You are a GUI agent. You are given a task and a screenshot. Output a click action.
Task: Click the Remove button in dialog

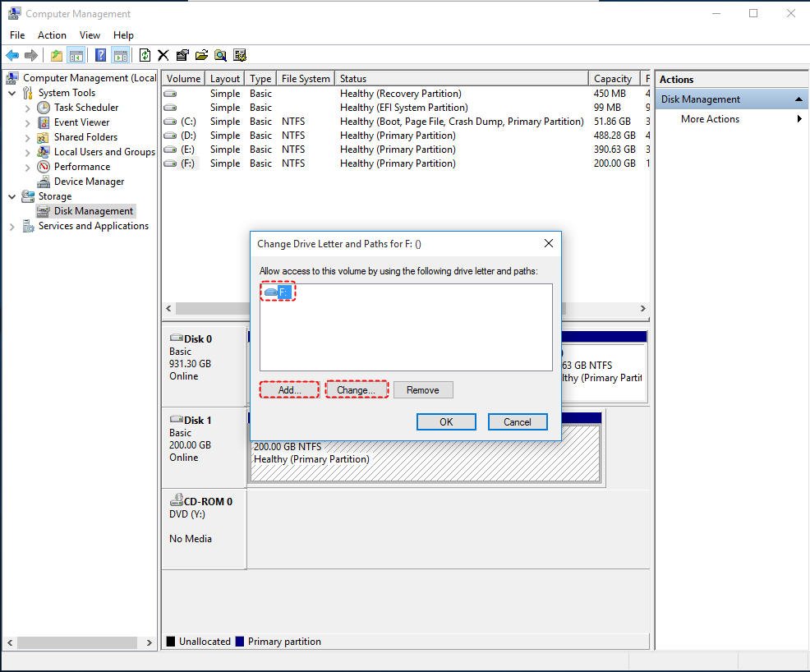pos(423,390)
